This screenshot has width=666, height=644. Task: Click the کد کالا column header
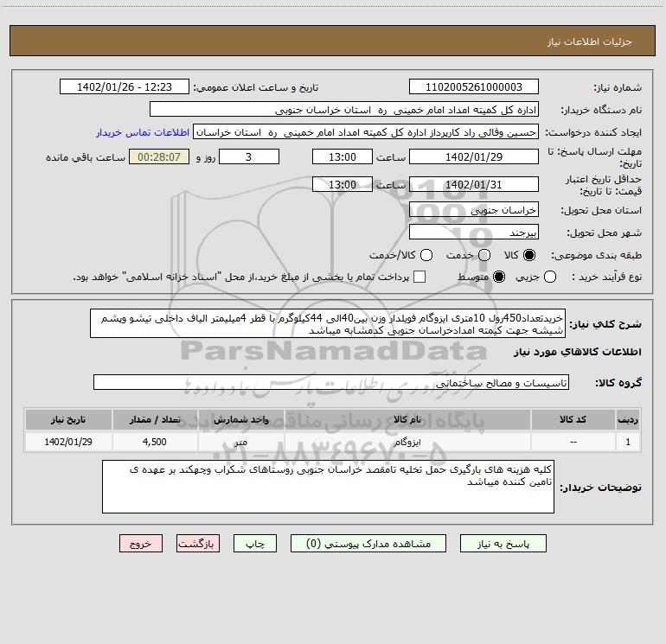(x=573, y=419)
